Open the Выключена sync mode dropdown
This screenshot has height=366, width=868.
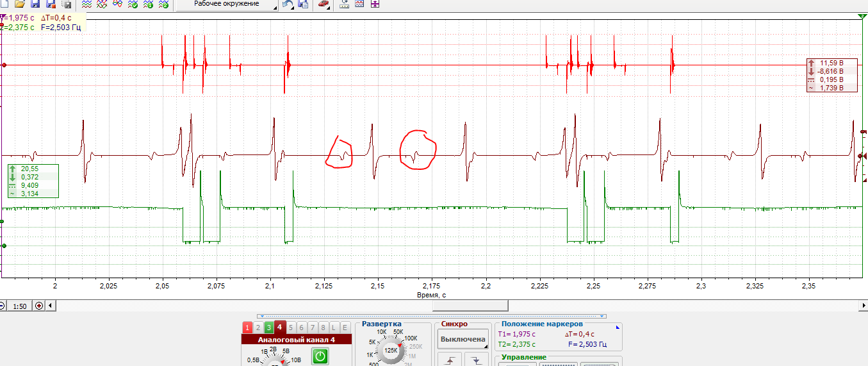(462, 339)
